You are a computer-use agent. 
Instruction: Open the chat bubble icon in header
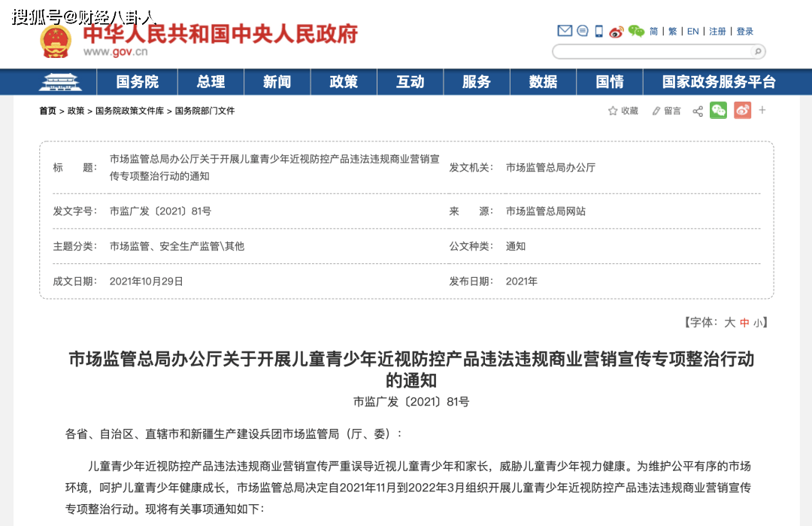pos(583,31)
